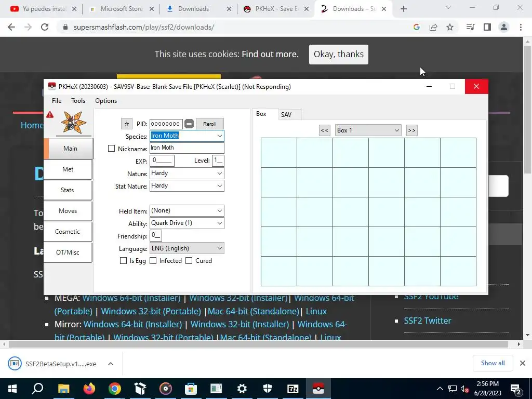The width and height of the screenshot is (532, 399).
Task: Open the Chrome side panel icon
Action: (487, 27)
